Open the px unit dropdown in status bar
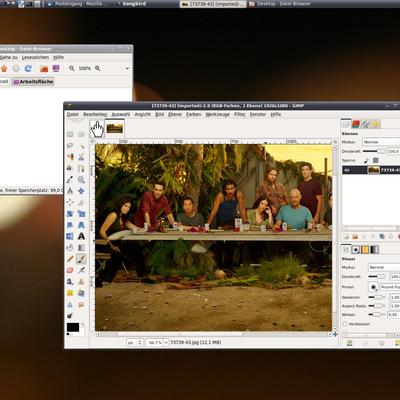This screenshot has height=400, width=400. [x=135, y=342]
